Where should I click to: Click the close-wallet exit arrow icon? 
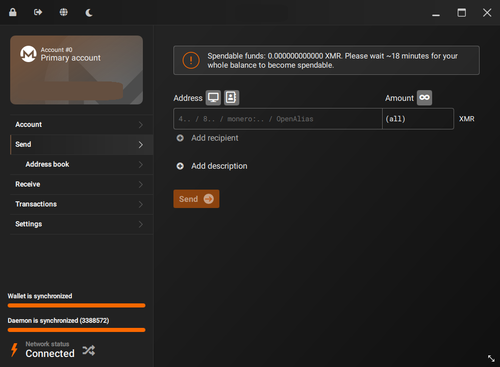pos(38,12)
